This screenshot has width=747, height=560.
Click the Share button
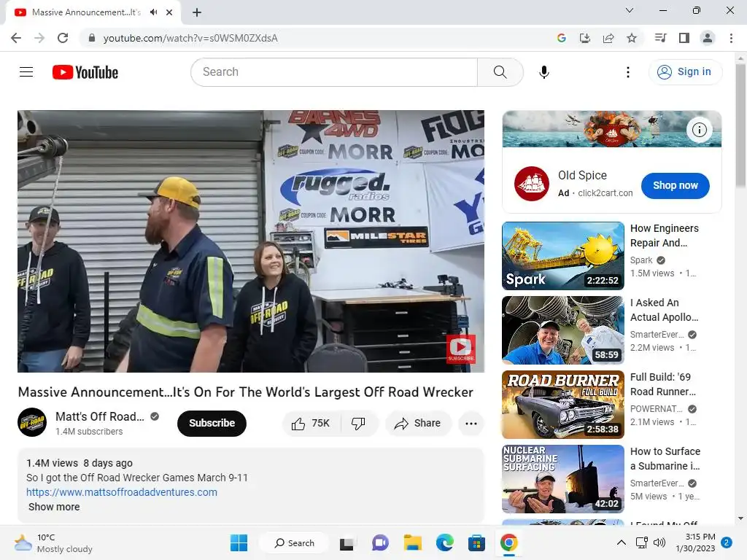coord(418,423)
